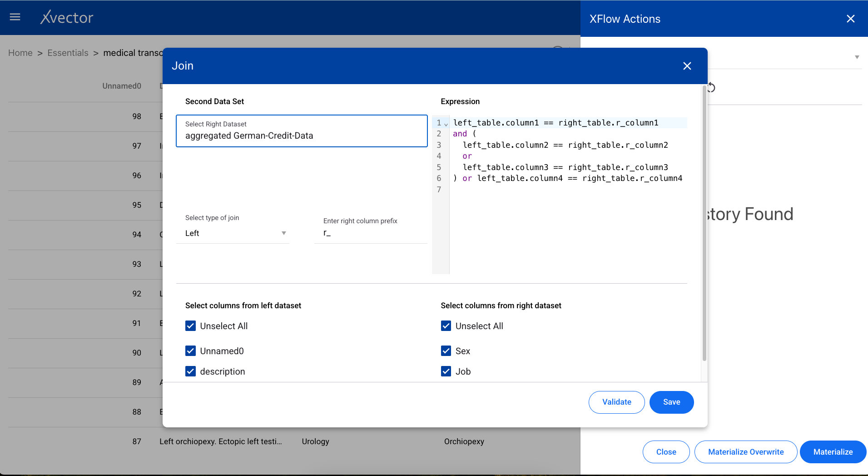Click the Unnamed0 column header
868x476 pixels.
click(x=122, y=86)
